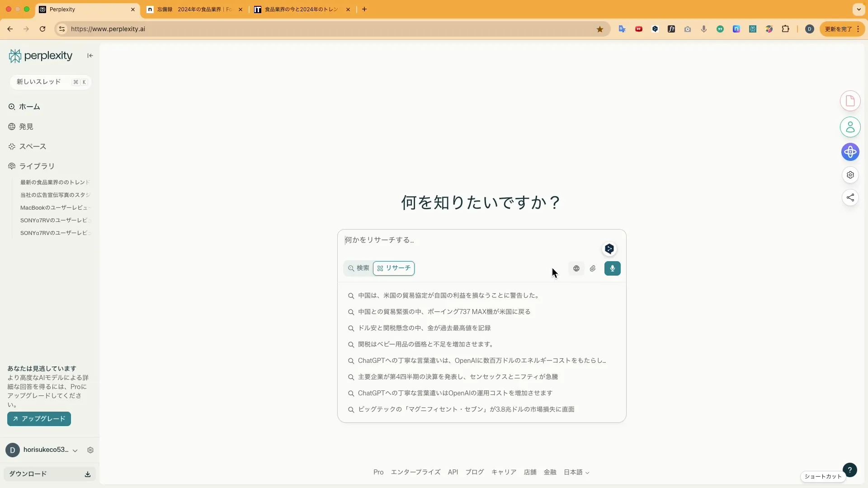
Task: Open the settings gear on the right rail
Action: click(850, 175)
